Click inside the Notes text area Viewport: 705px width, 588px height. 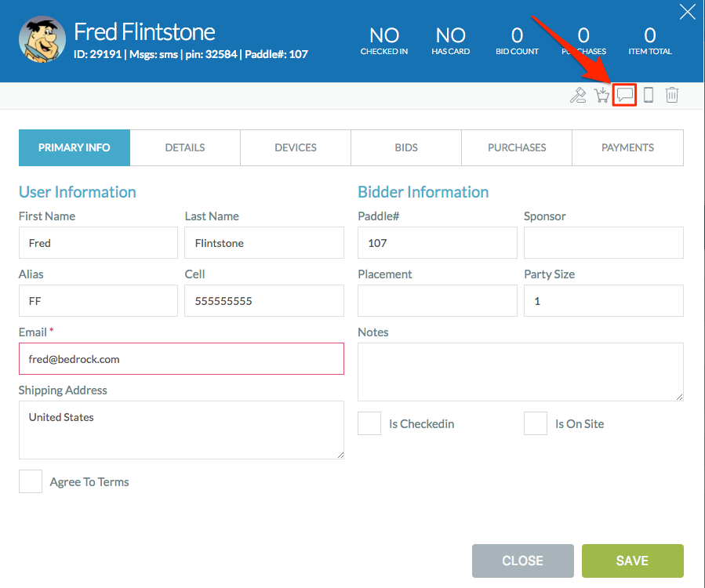(x=520, y=372)
